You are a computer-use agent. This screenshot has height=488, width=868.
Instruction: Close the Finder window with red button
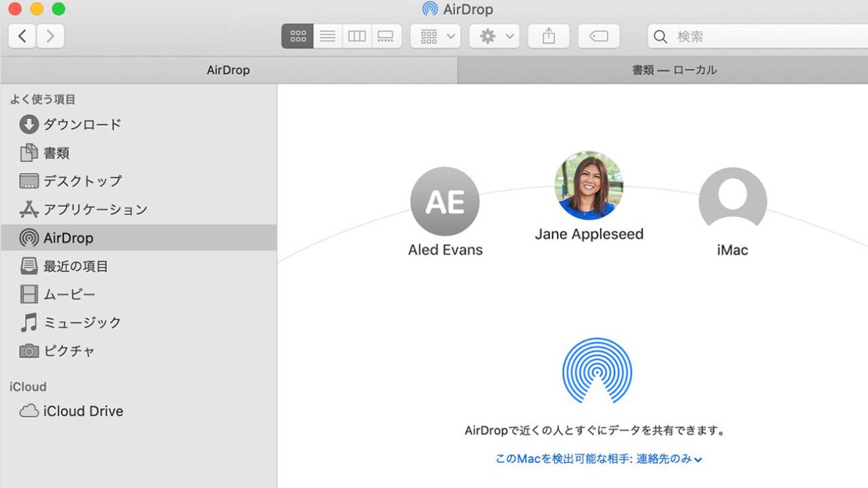click(14, 9)
